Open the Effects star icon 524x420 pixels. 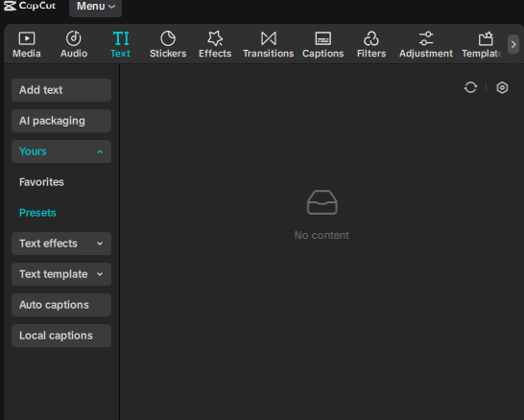215,38
